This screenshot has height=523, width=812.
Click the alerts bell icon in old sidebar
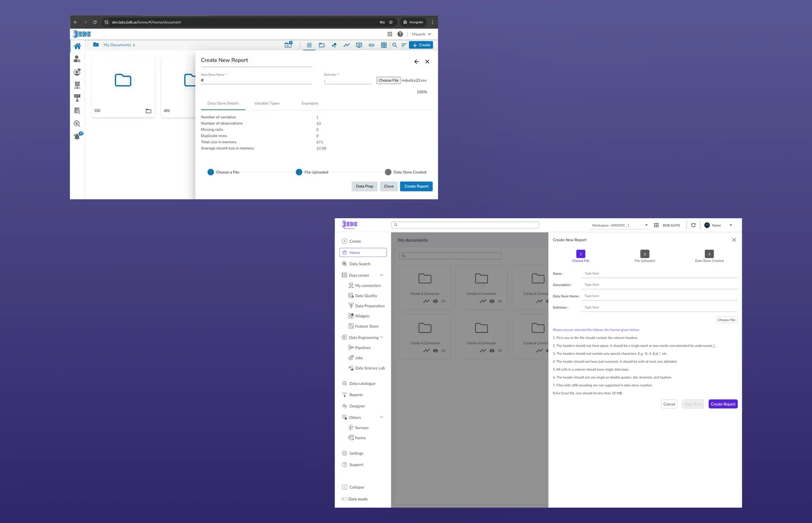(x=78, y=136)
